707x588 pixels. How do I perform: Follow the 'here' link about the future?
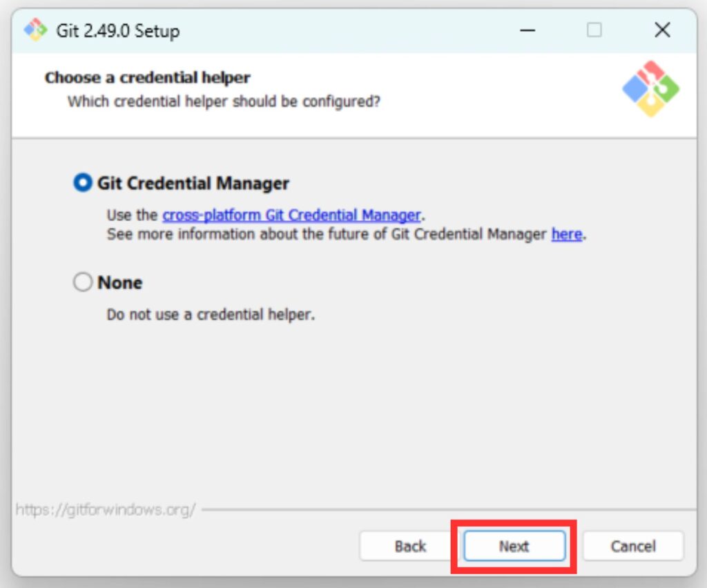(x=567, y=234)
